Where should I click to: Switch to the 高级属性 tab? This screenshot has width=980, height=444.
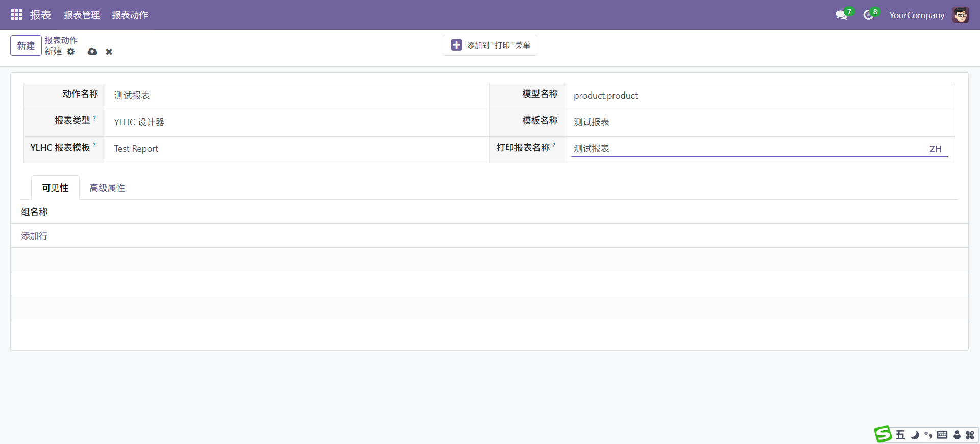[x=107, y=188]
